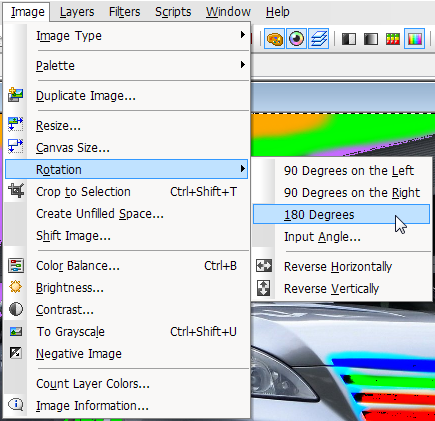Screen dimensions: 435x421
Task: Toggle the layers stack window icon
Action: (318, 39)
